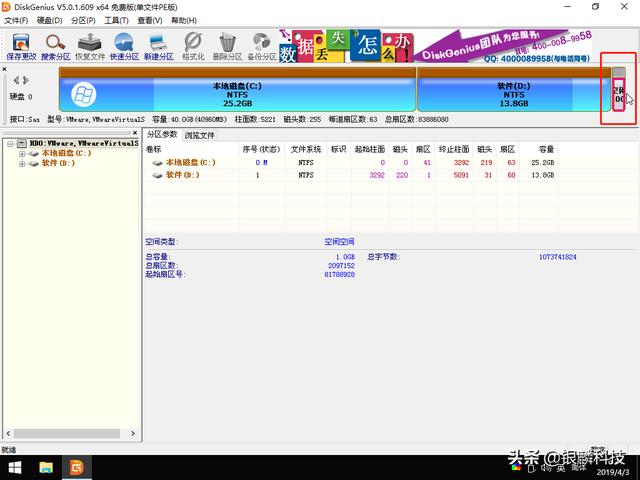Click the 起始柱面 column header
Screen dimensions: 640x480
[370, 149]
